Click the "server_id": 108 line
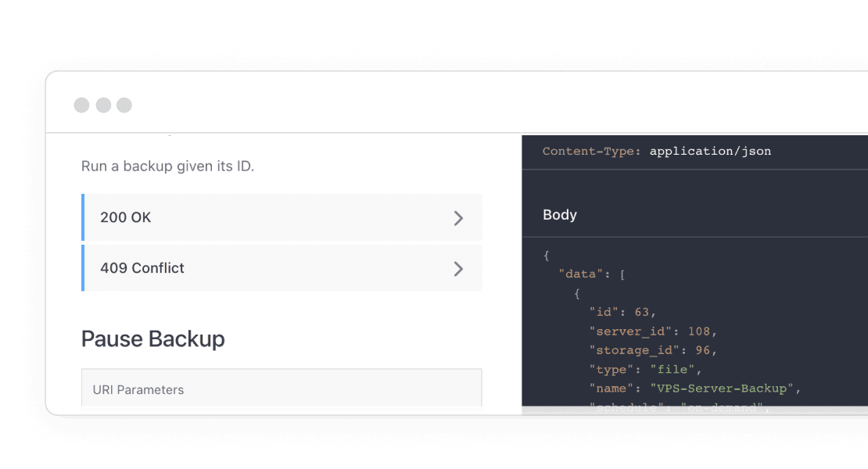Screen dimensions: 868x469 653,331
